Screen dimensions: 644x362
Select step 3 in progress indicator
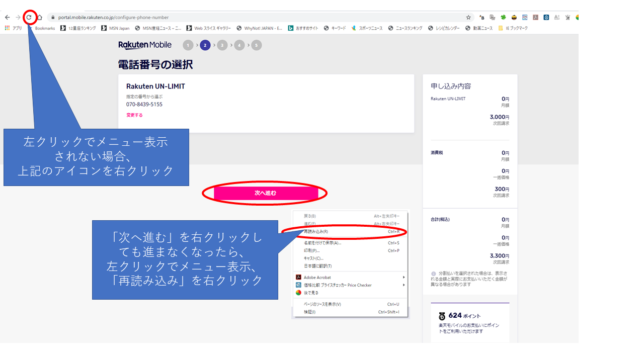pyautogui.click(x=222, y=45)
